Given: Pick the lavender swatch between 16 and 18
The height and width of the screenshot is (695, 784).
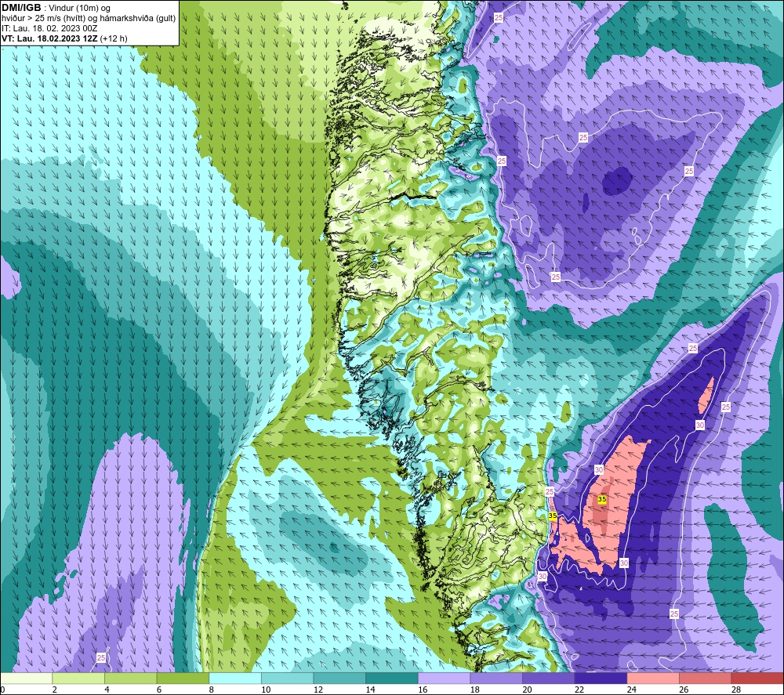Looking at the screenshot, I should coord(444,678).
